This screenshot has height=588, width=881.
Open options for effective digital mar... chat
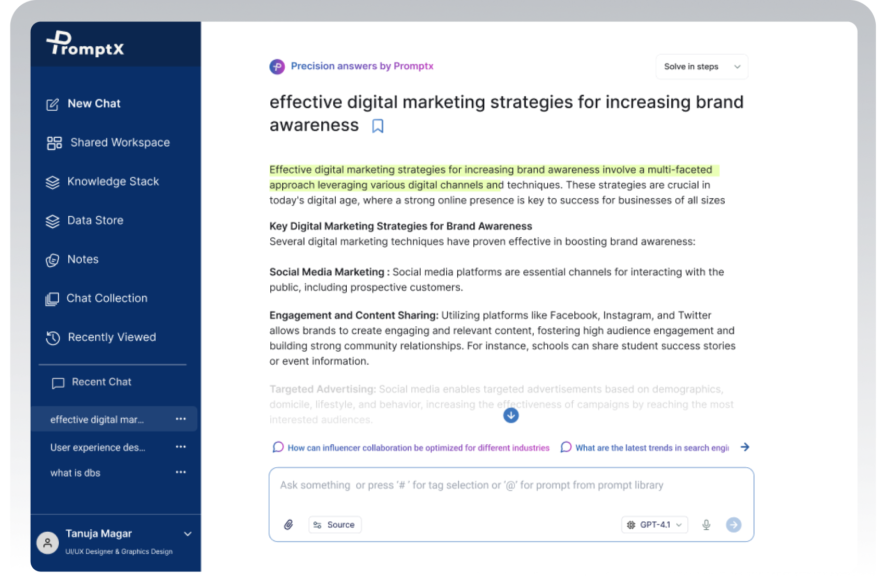click(181, 419)
